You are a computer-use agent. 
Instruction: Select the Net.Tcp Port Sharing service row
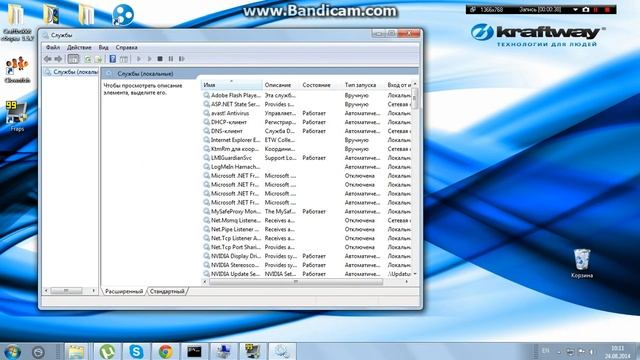[x=307, y=247]
